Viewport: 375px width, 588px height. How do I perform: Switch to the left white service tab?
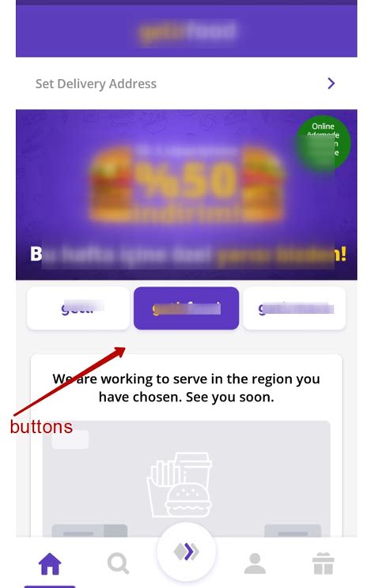[x=78, y=308]
